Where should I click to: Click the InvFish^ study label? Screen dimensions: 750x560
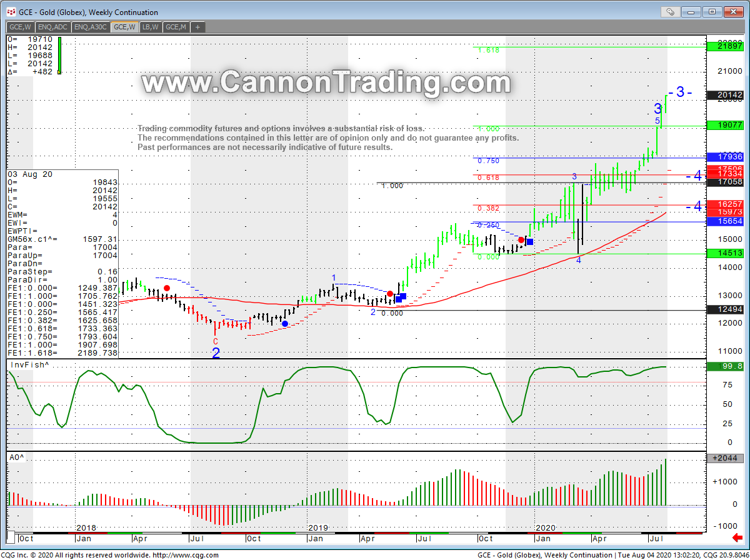click(x=28, y=365)
